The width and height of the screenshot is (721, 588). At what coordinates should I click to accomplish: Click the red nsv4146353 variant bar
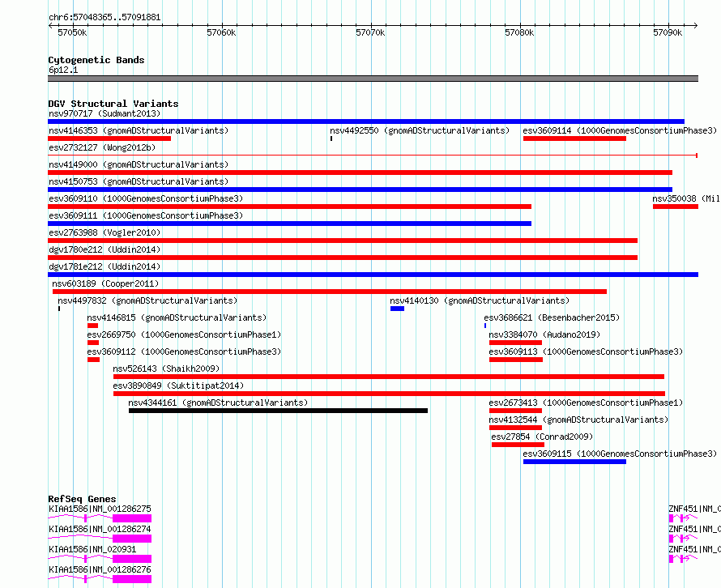109,138
